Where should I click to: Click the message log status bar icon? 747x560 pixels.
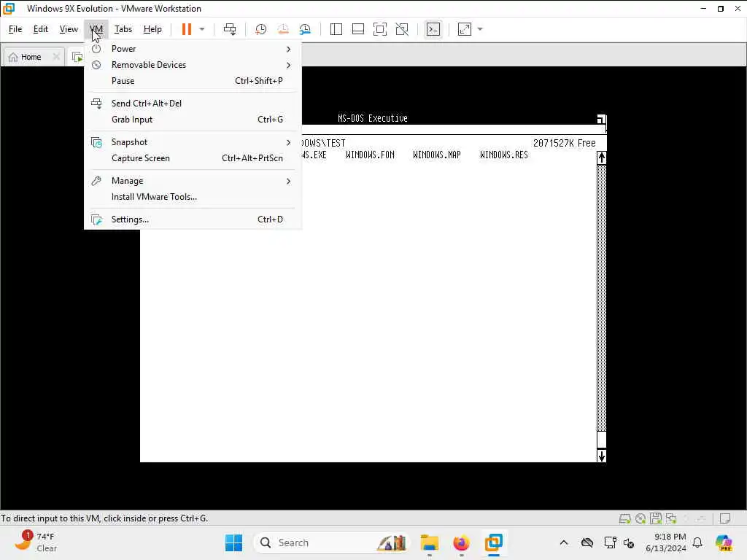(725, 518)
